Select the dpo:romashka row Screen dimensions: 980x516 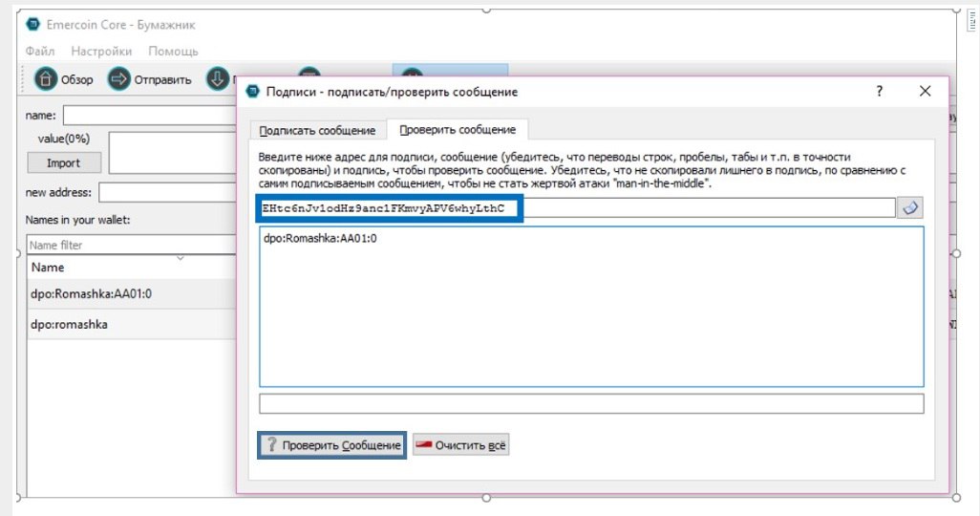click(132, 324)
